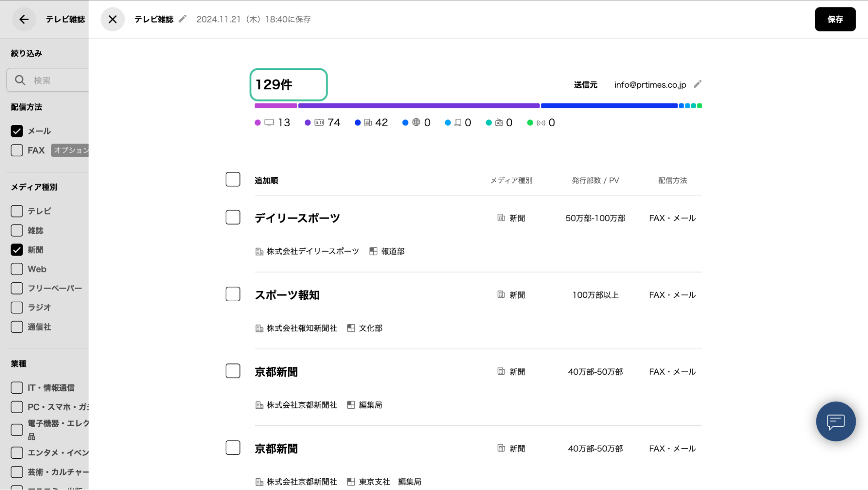Click newspaper icon in スポーツ報知 row
Viewport: 868px width, 490px height.
point(501,295)
